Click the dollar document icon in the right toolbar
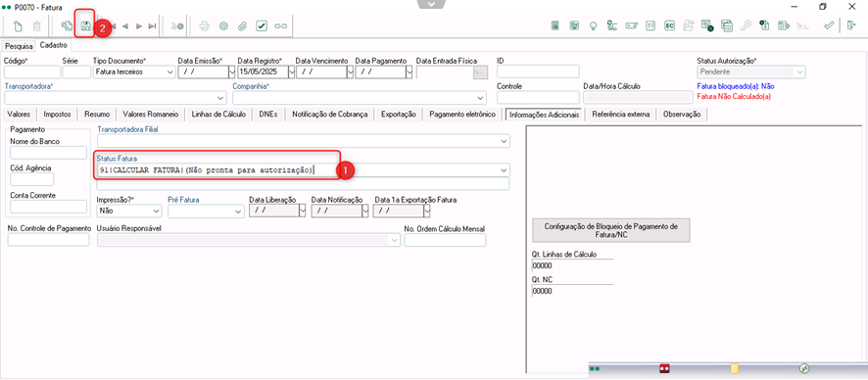Viewport: 868px width, 380px height. point(764,25)
